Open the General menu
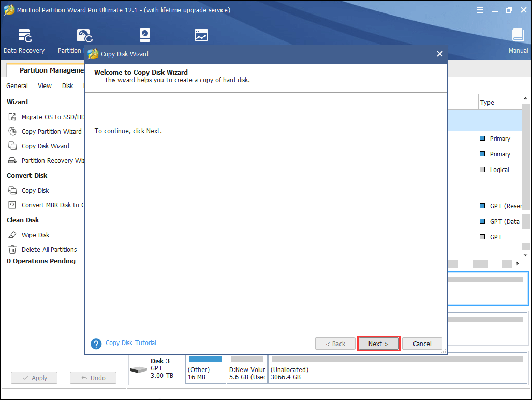 17,86
